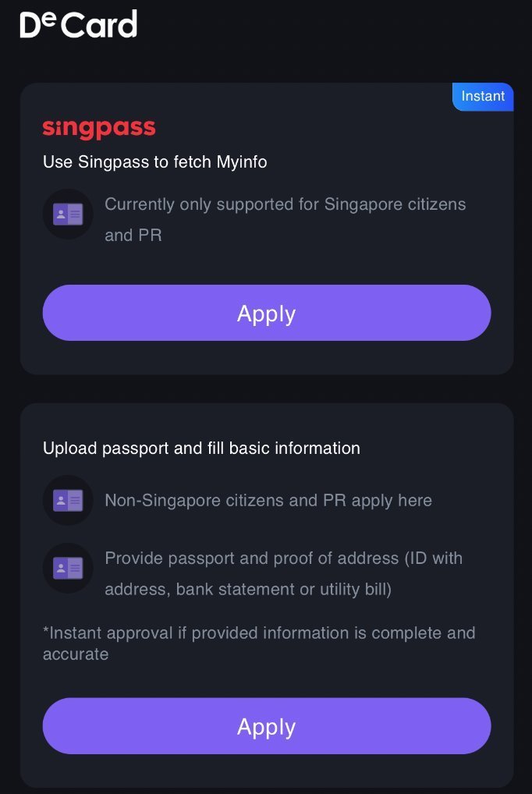Click 'Provide passport and proof of address' text
The width and height of the screenshot is (532, 794).
pos(283,558)
